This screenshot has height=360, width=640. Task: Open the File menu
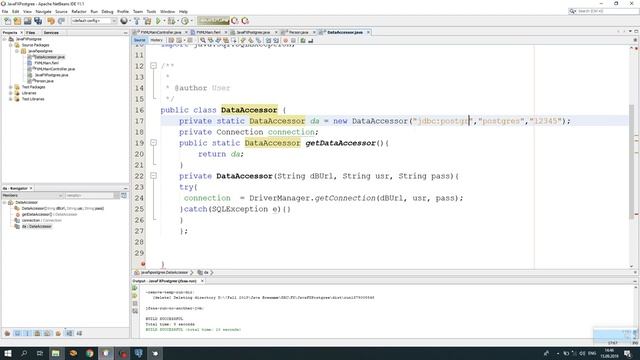coord(5,11)
